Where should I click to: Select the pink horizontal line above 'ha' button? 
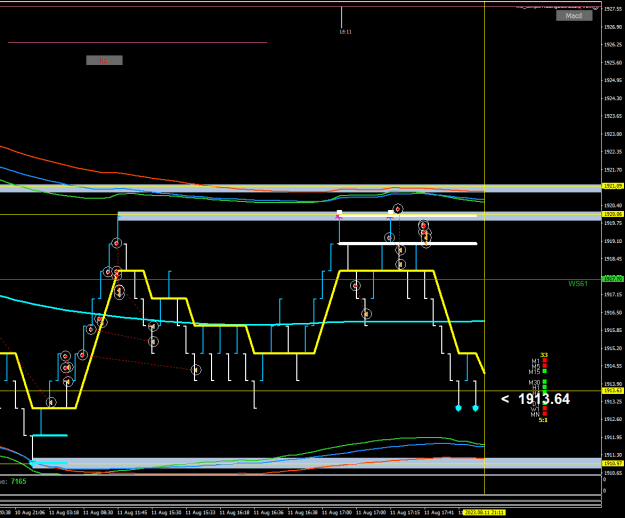pos(138,42)
